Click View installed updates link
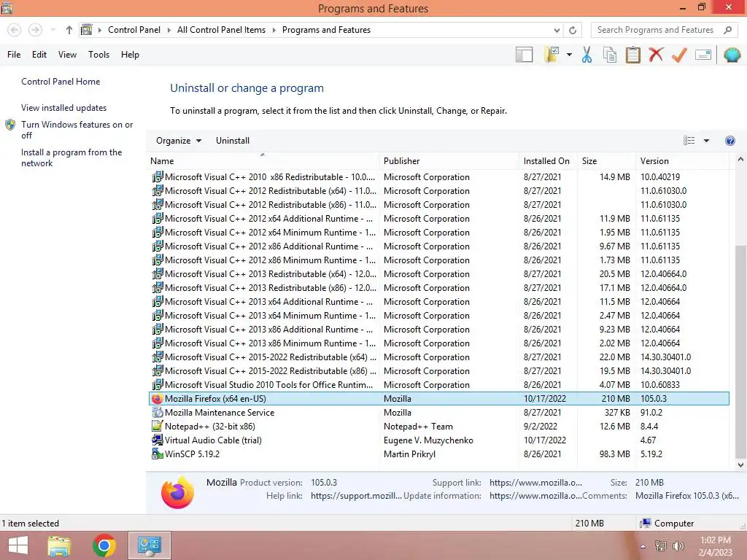The image size is (747, 560). click(x=64, y=108)
